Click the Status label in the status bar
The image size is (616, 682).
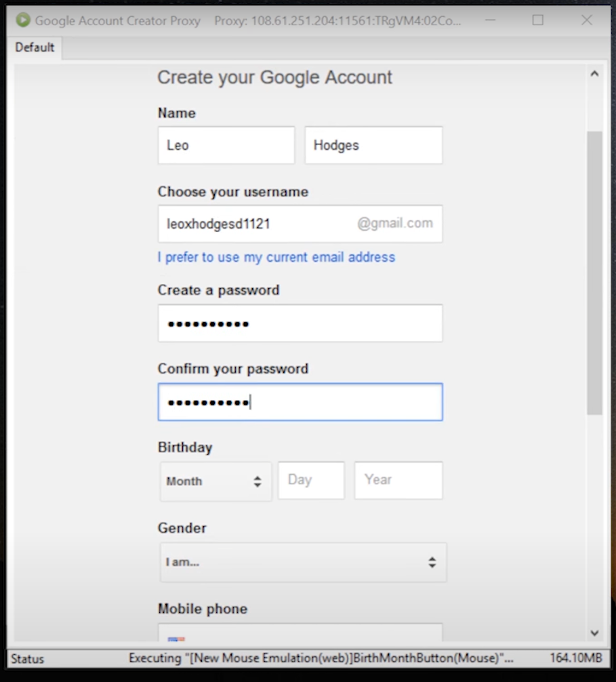pos(27,659)
